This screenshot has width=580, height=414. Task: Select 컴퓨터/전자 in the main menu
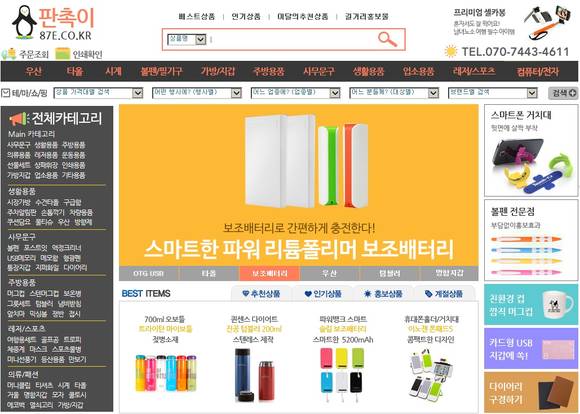coord(538,71)
